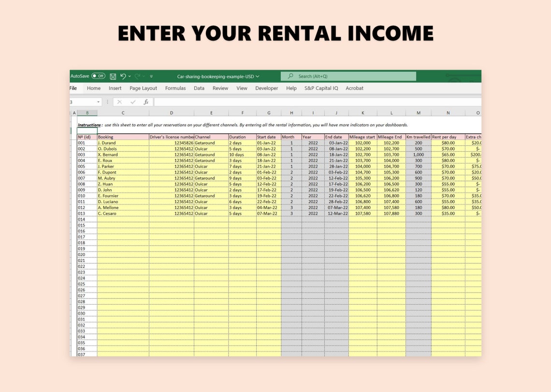Viewport: 551px width, 392px height.
Task: Click the Save icon in Quick Access Toolbar
Action: click(x=113, y=76)
